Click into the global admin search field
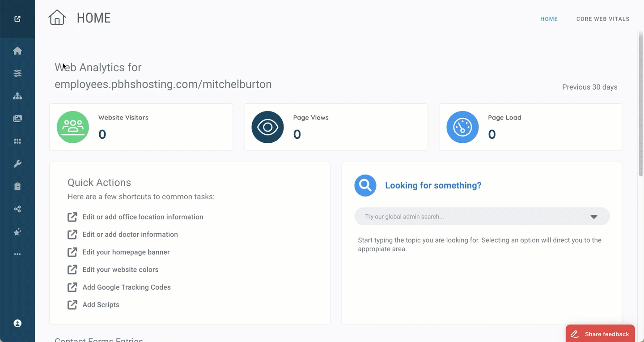Viewport: 644px width, 342px height. (x=470, y=217)
